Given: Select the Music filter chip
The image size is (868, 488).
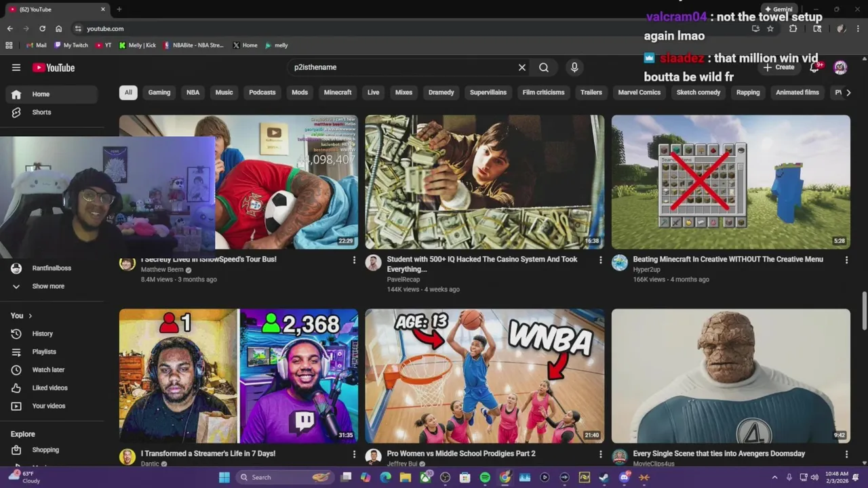Looking at the screenshot, I should pyautogui.click(x=224, y=92).
